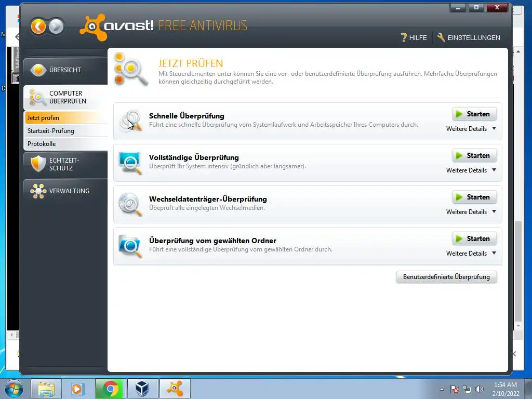
Task: Open Windows Explorer from taskbar
Action: point(46,389)
